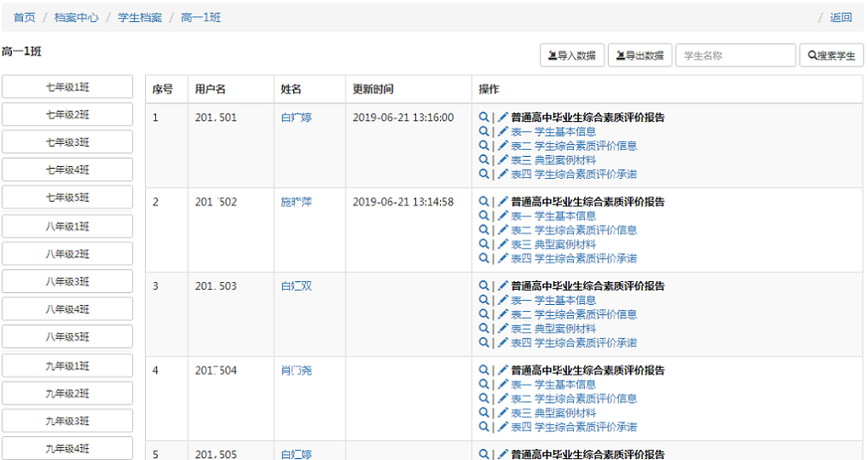Image resolution: width=868 pixels, height=460 pixels.
Task: Open 档案中心 breadcrumb link
Action: click(x=76, y=17)
